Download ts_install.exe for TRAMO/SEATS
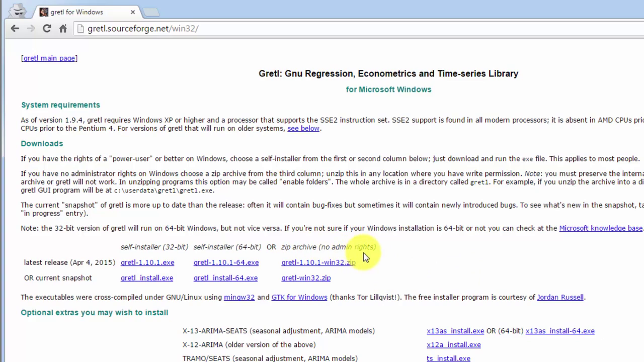 coord(448,358)
